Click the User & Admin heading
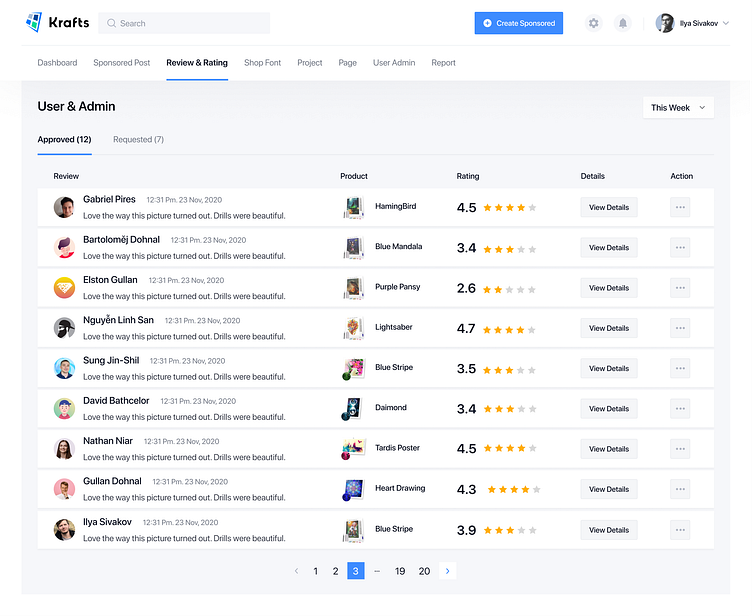Image resolution: width=752 pixels, height=616 pixels. [76, 107]
